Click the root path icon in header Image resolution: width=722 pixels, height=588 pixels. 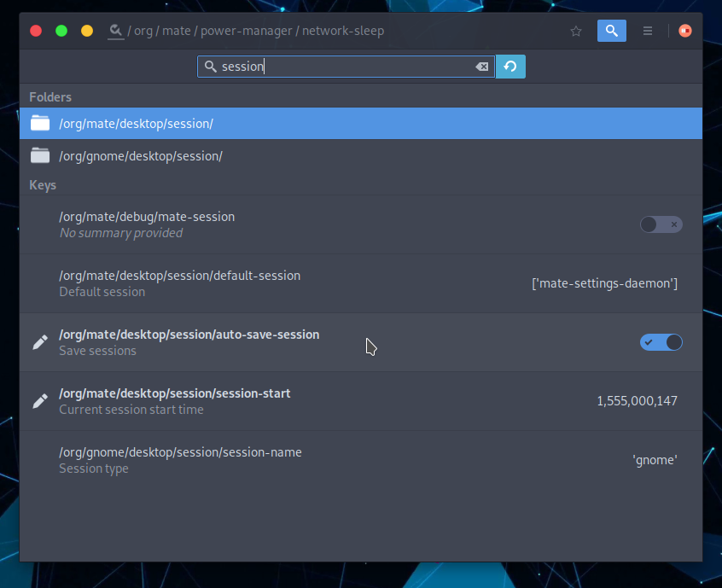pyautogui.click(x=115, y=31)
